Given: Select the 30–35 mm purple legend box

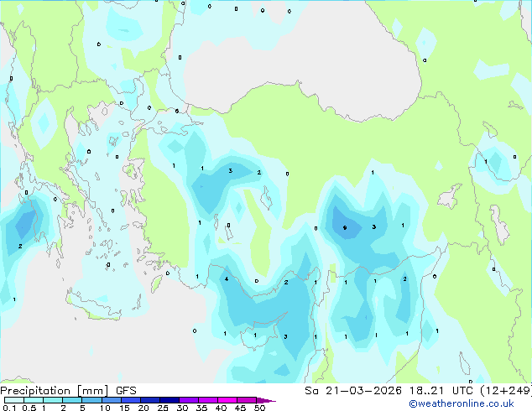Looking at the screenshot, I should pos(189,400).
